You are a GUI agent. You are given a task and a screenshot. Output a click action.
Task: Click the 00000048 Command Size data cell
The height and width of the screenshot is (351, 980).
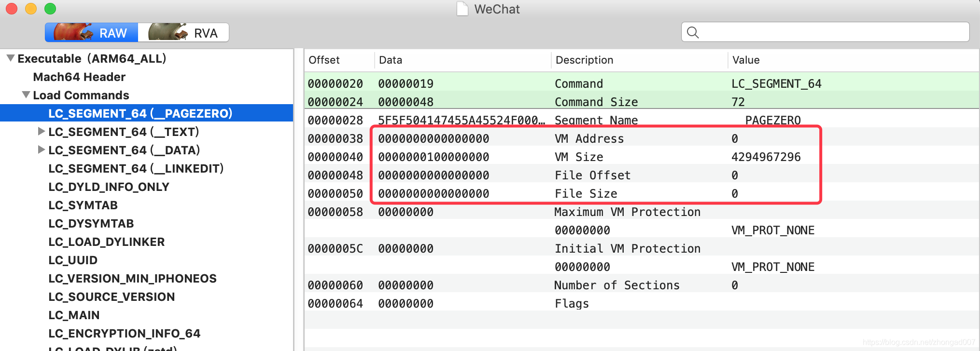pyautogui.click(x=406, y=102)
